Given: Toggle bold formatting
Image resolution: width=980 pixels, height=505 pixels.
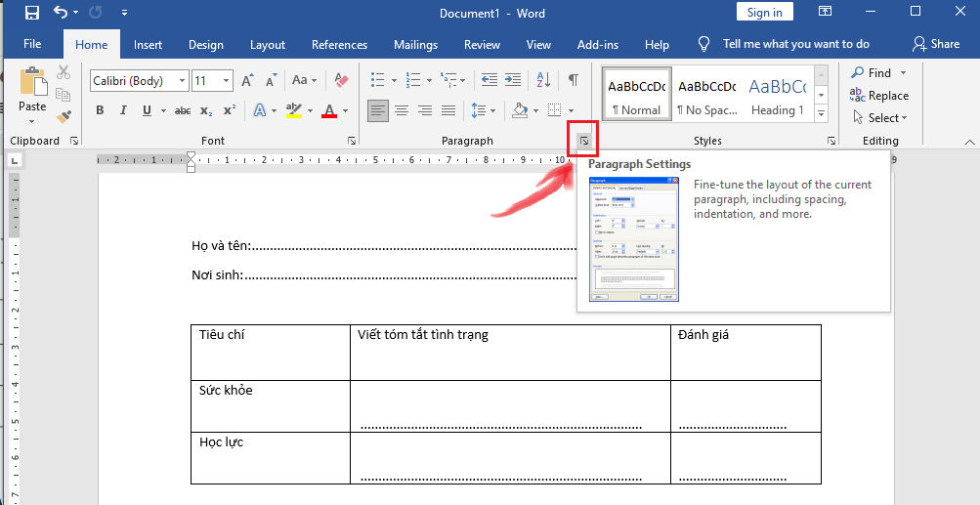Looking at the screenshot, I should 99,110.
